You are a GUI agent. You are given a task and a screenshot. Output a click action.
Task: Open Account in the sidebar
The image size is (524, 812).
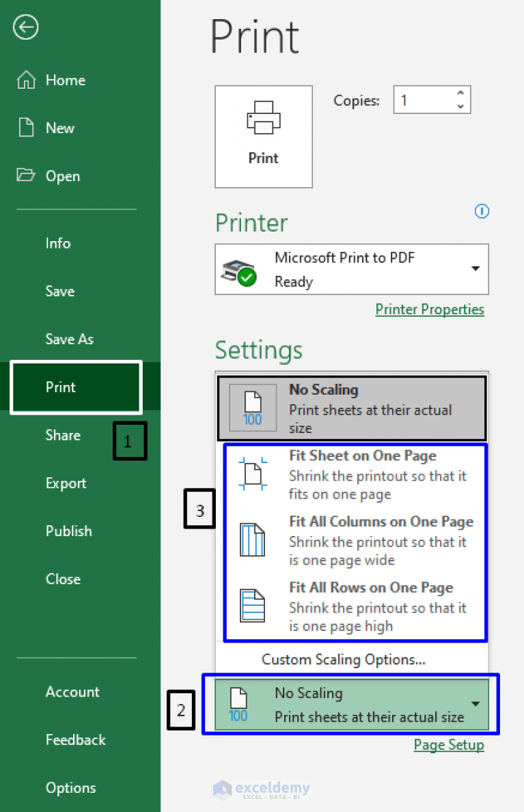click(72, 692)
